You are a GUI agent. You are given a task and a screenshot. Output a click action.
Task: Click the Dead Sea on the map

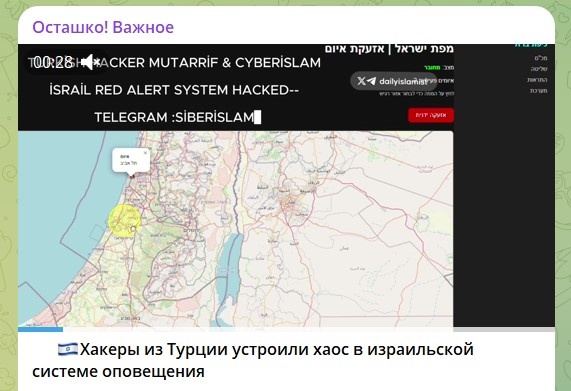point(229,269)
